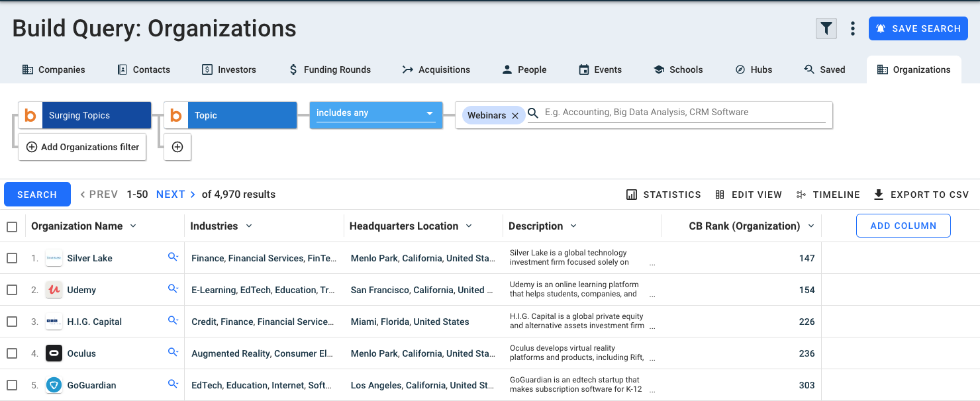Go to Next page of results
The image size is (980, 401).
pos(175,195)
